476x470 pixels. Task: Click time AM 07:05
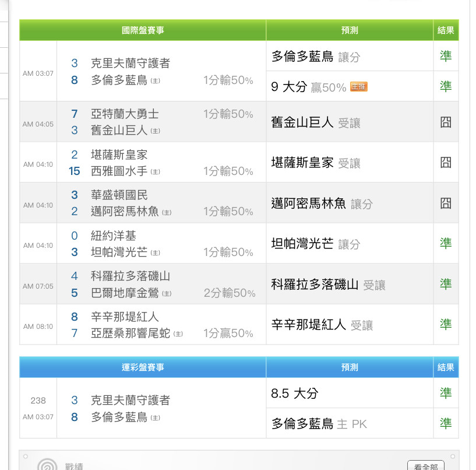[38, 286]
